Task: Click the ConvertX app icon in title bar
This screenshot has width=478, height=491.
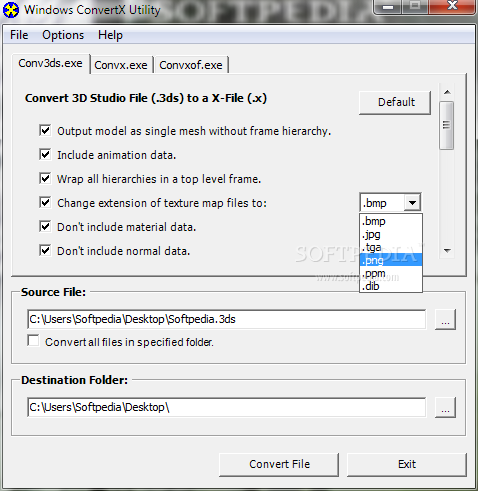Action: pyautogui.click(x=11, y=10)
